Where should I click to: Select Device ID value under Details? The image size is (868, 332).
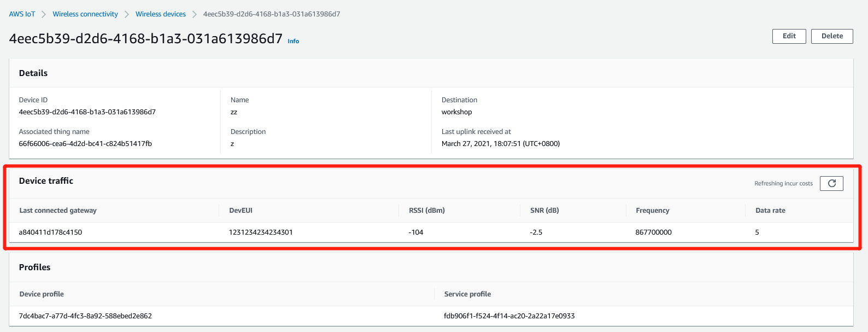(x=87, y=112)
